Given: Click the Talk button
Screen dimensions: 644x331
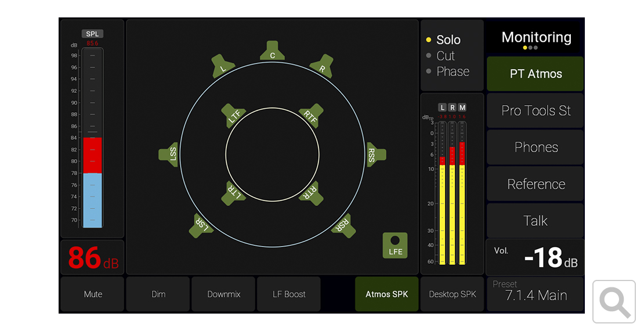Looking at the screenshot, I should pos(536,221).
